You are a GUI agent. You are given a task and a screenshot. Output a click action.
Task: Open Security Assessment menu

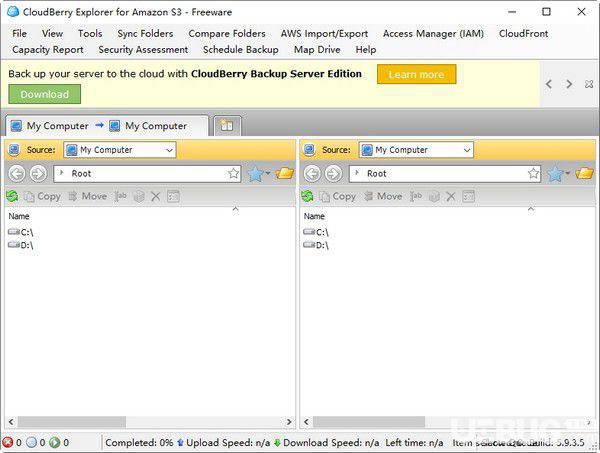[143, 50]
